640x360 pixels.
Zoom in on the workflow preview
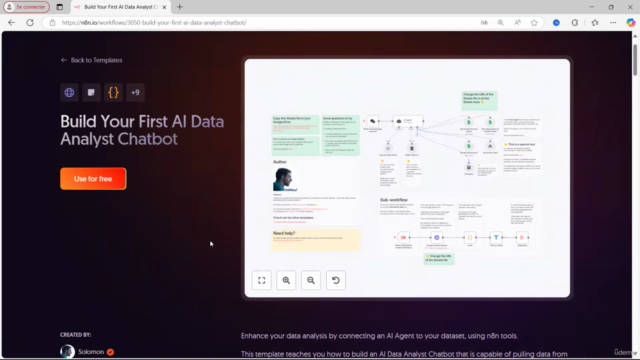coord(286,280)
